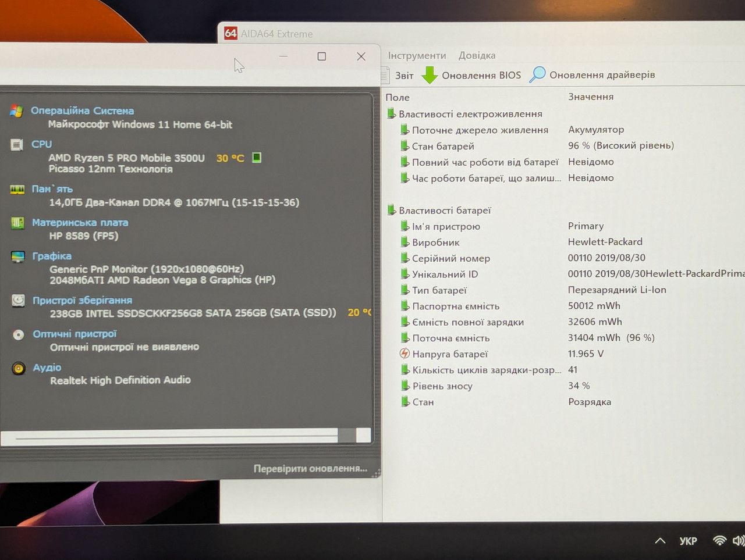The image size is (745, 560).
Task: Click the icon beside Властивості електроживлення
Action: [x=392, y=114]
